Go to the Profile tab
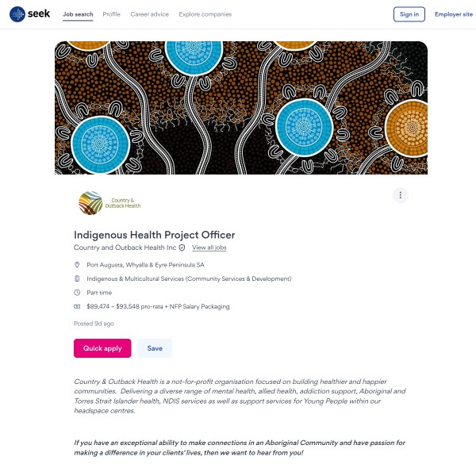Image resolution: width=476 pixels, height=476 pixels. click(x=112, y=14)
